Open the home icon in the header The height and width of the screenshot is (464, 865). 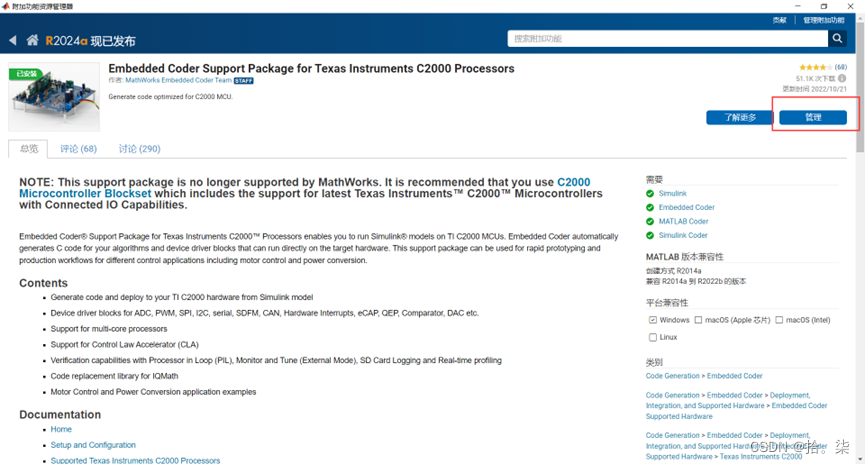(x=33, y=40)
